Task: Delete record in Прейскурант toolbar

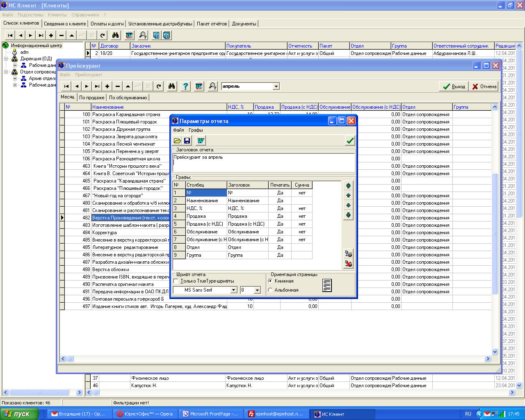Action: pyautogui.click(x=118, y=86)
